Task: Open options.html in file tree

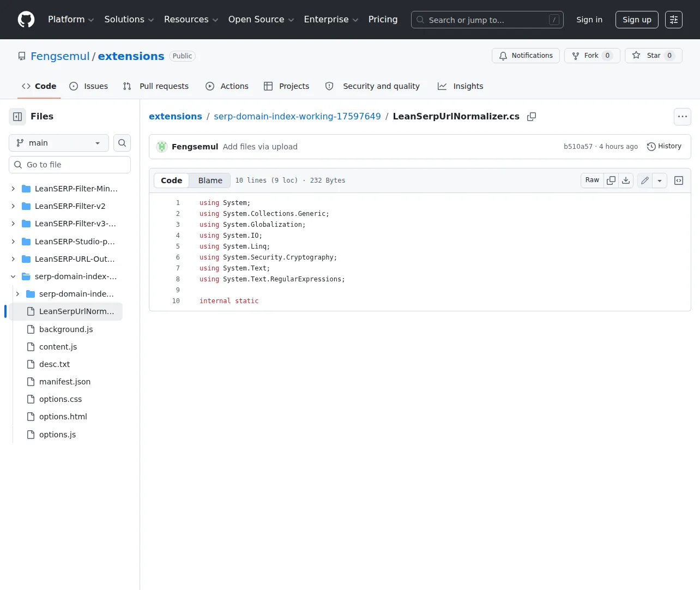Action: (63, 417)
